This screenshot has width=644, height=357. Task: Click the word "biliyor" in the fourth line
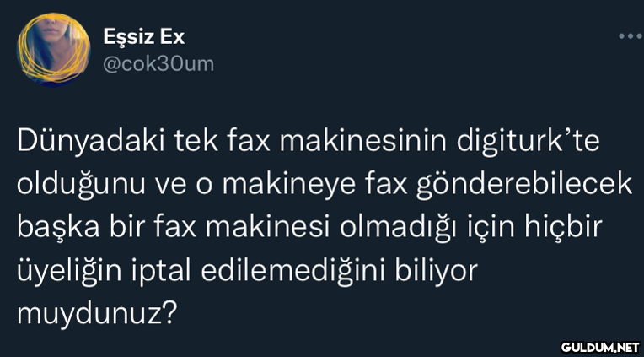tap(437, 273)
